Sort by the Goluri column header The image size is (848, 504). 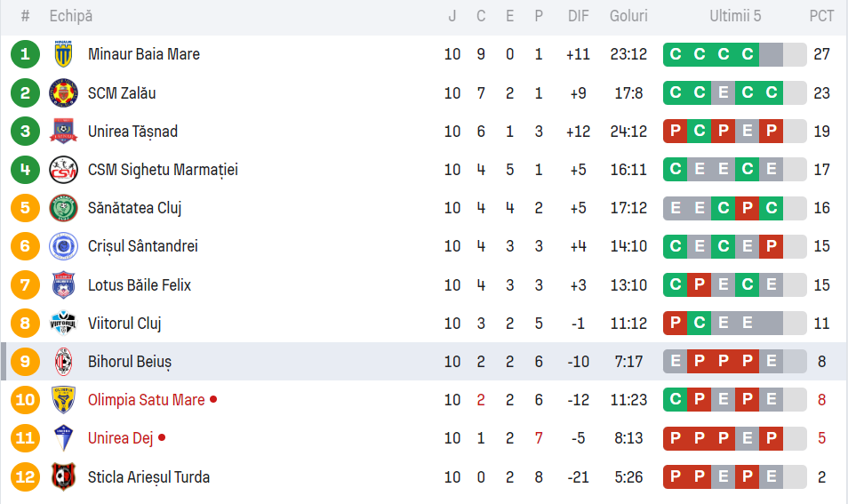point(628,16)
